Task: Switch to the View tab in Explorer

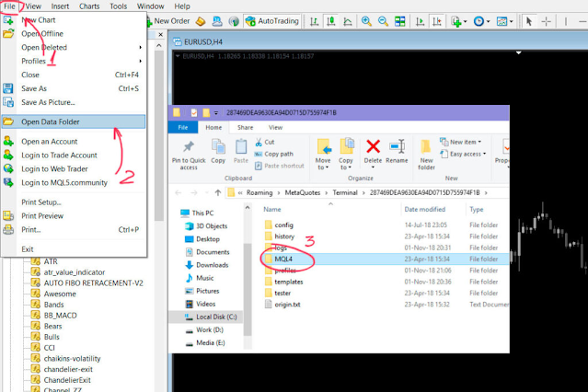Action: point(275,128)
